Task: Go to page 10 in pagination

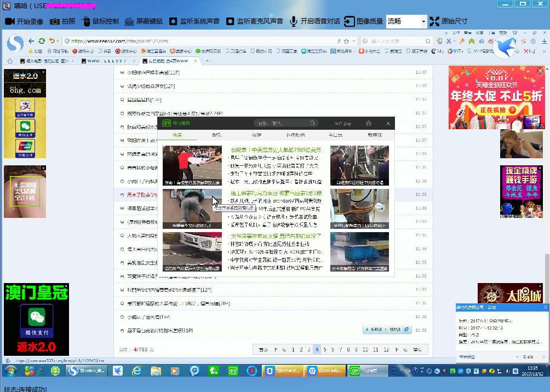Action: click(x=365, y=350)
